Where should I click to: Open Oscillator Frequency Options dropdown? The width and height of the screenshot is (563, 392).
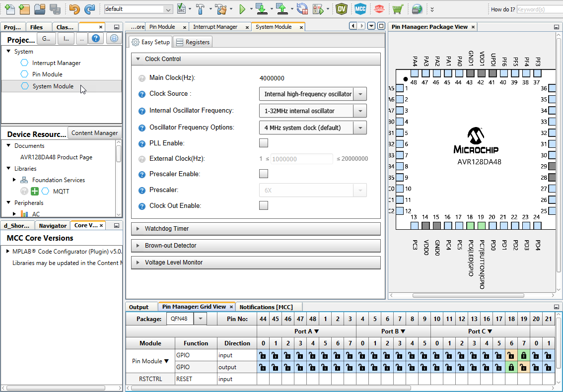(x=360, y=128)
